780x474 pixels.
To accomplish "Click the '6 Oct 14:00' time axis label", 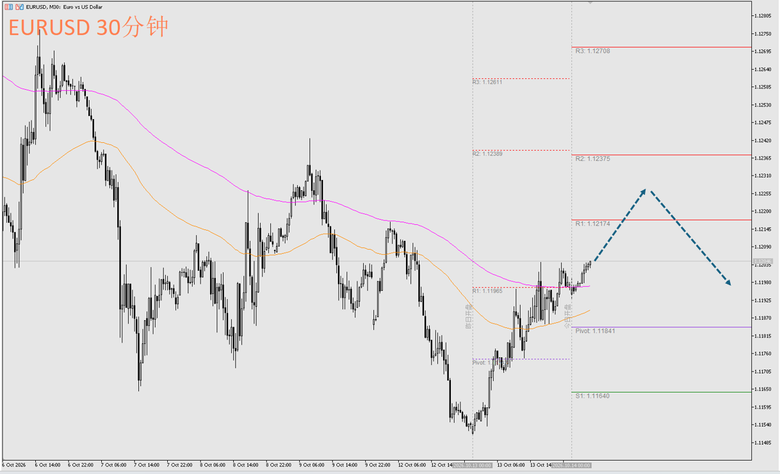I will click(x=48, y=465).
